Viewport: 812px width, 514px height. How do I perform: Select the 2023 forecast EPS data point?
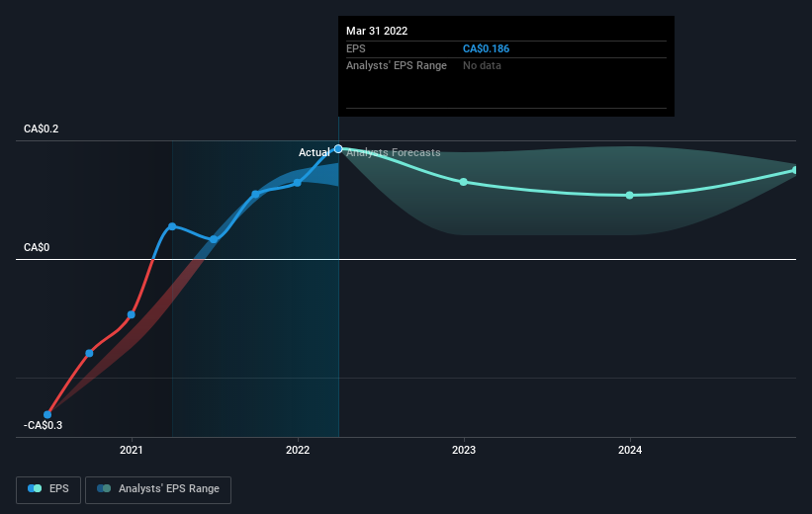pyautogui.click(x=464, y=182)
